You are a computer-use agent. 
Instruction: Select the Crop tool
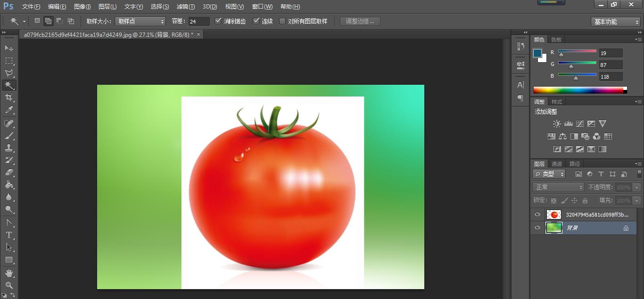tap(9, 97)
